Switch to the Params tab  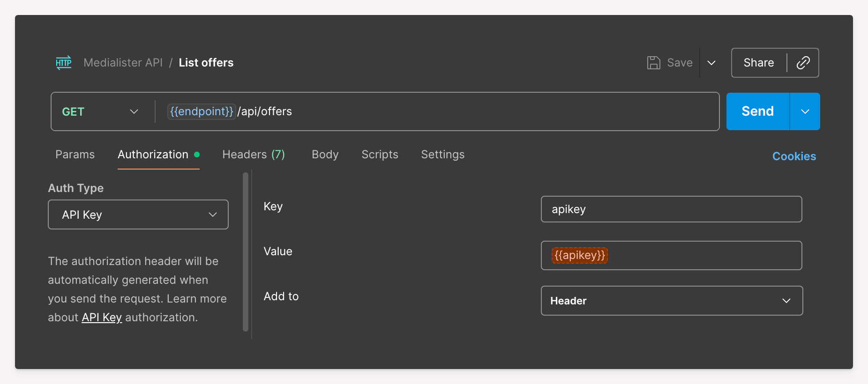75,155
